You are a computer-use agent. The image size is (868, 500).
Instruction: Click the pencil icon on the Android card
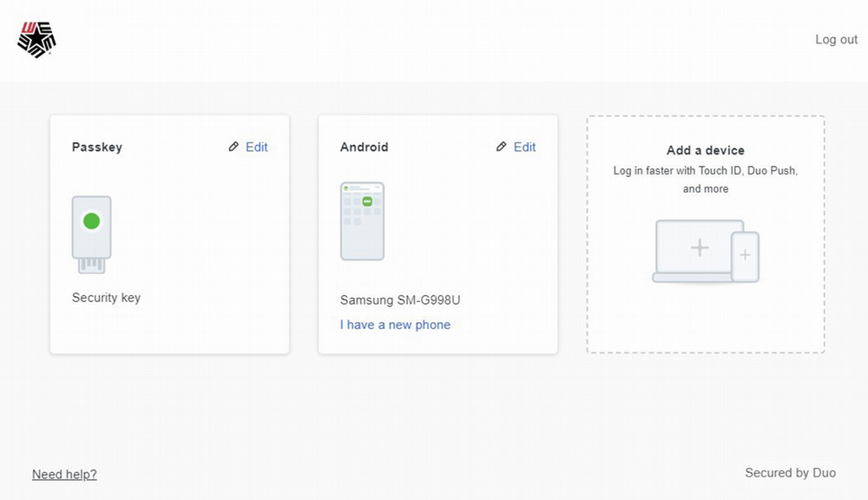[x=501, y=148]
